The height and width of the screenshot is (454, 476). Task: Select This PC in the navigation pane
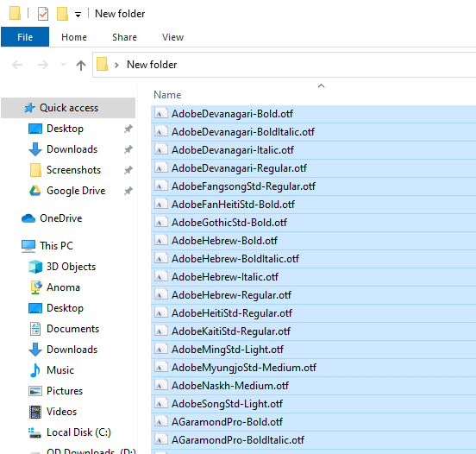point(56,245)
